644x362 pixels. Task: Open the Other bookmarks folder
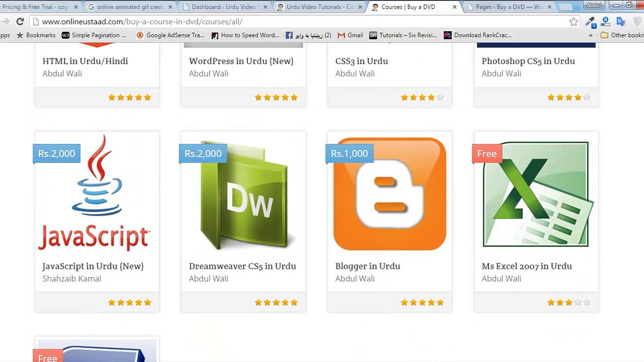click(x=622, y=35)
